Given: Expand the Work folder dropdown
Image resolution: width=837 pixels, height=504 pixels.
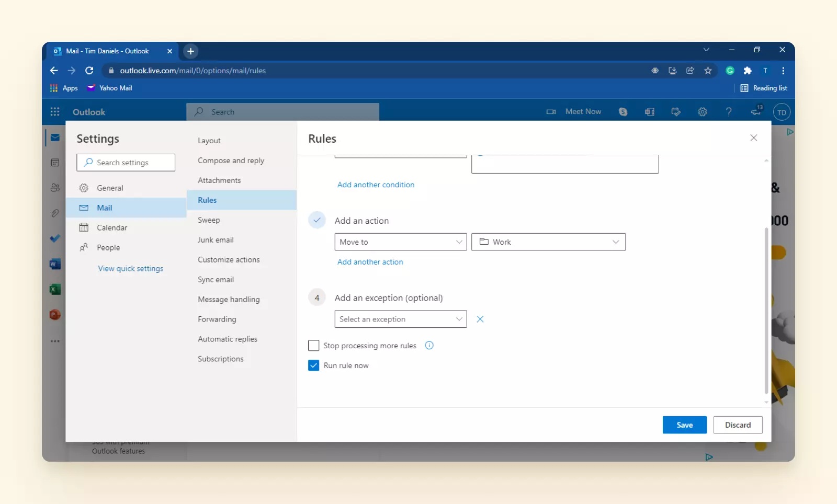Looking at the screenshot, I should [548, 242].
